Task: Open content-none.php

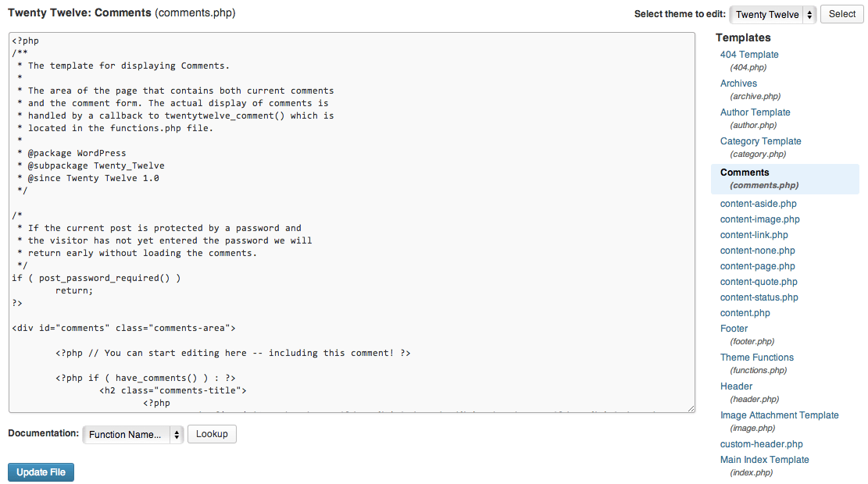Action: tap(757, 250)
